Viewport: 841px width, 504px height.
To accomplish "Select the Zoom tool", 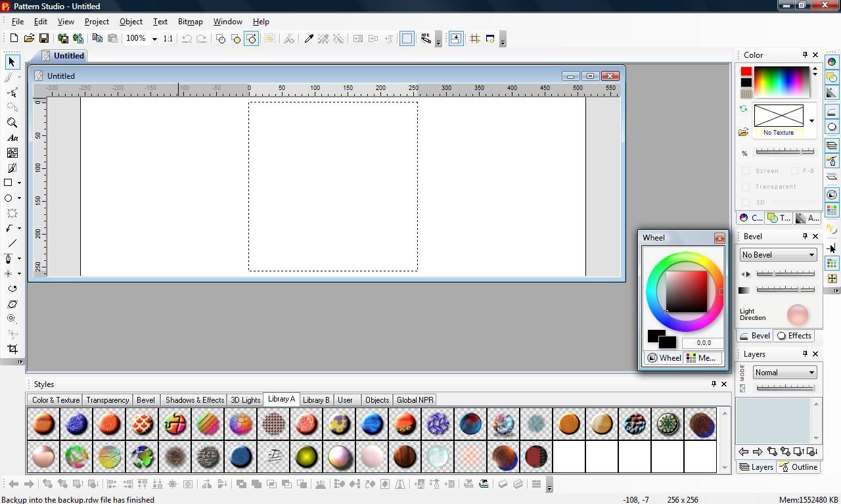I will [x=12, y=123].
